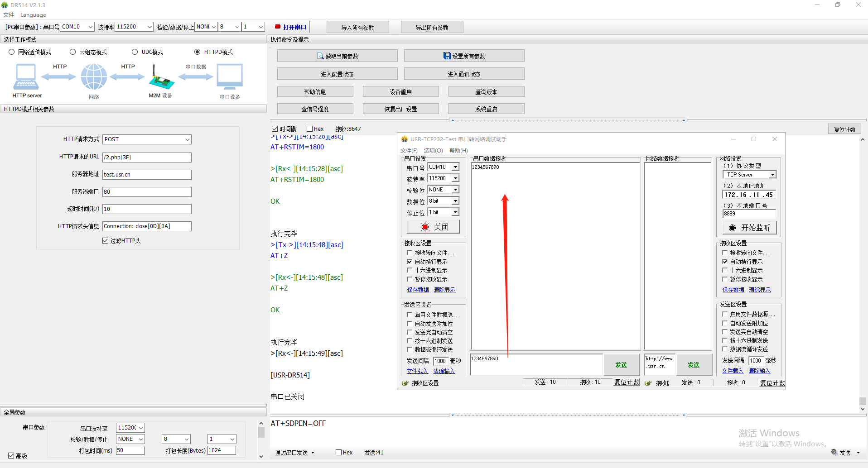
Task: Uncheck the 过滤HTTP头 checkbox
Action: 106,241
